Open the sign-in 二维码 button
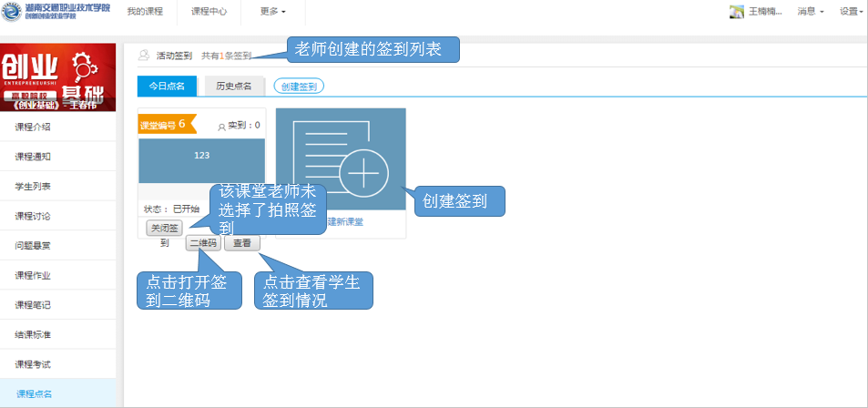The height and width of the screenshot is (408, 868). pyautogui.click(x=202, y=243)
